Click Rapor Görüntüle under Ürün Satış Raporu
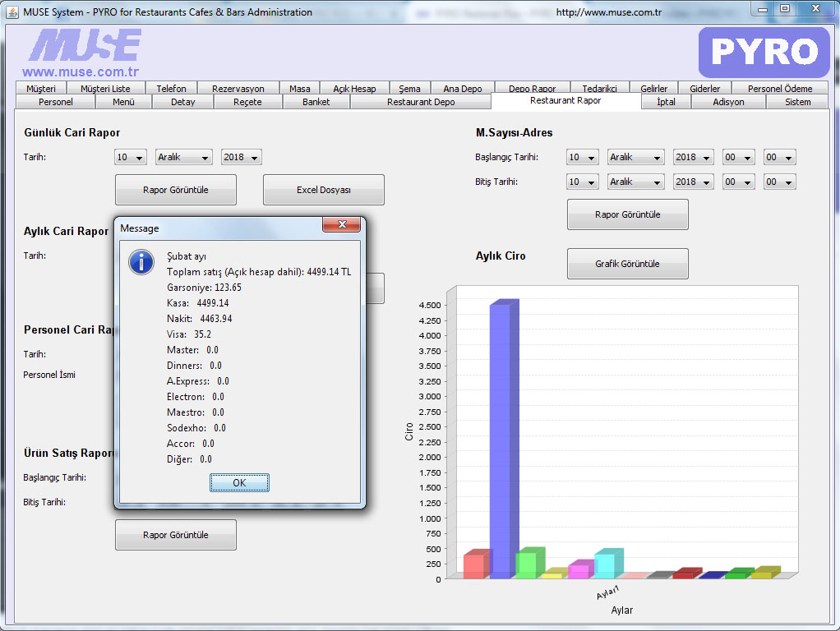The image size is (840, 631). click(176, 535)
